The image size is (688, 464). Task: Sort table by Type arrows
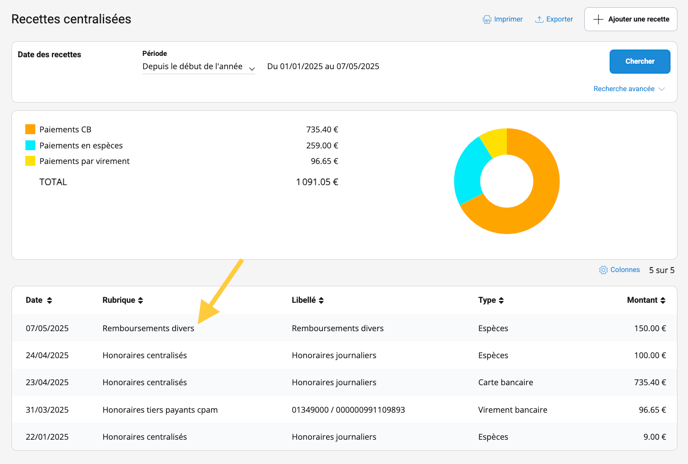pos(502,300)
